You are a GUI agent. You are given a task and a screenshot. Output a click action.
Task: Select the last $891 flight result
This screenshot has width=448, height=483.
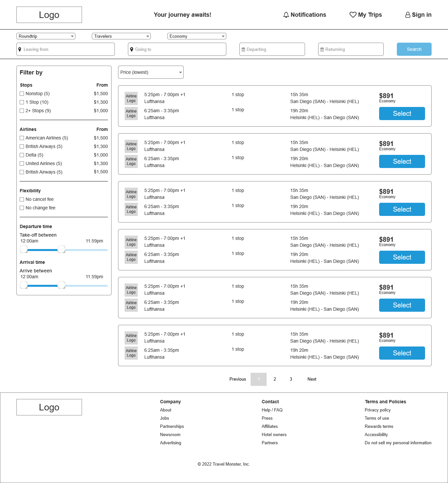pos(402,353)
